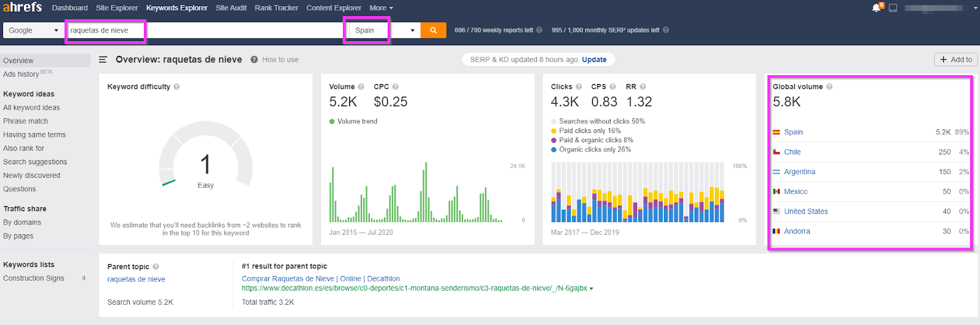Screen dimensions: 980x325
Task: Click the How to use link
Action: (280, 59)
